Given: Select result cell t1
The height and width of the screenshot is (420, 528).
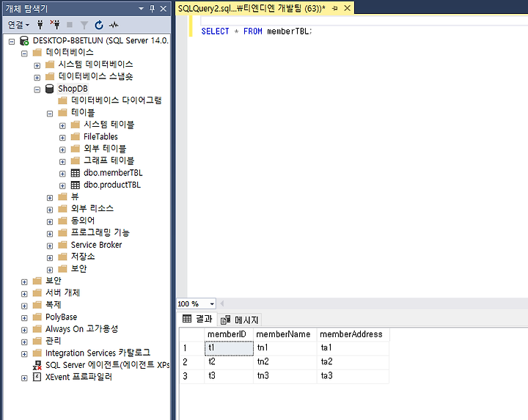Looking at the screenshot, I should [x=229, y=348].
